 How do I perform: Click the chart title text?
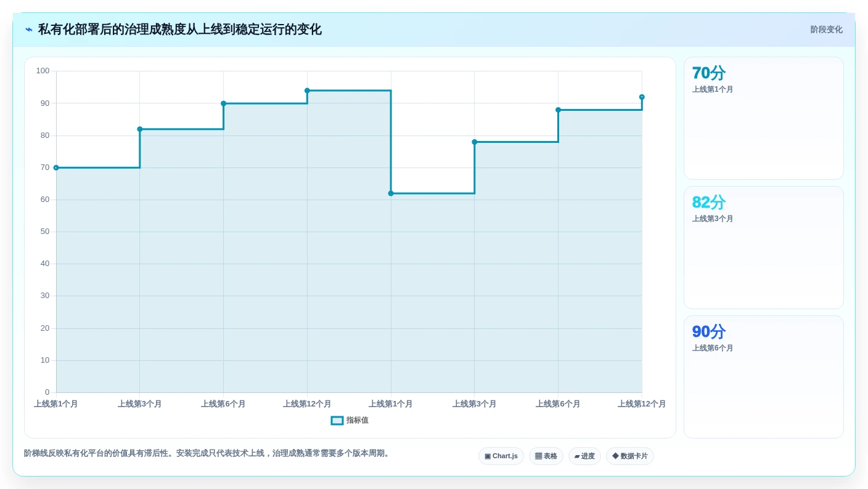(x=180, y=30)
